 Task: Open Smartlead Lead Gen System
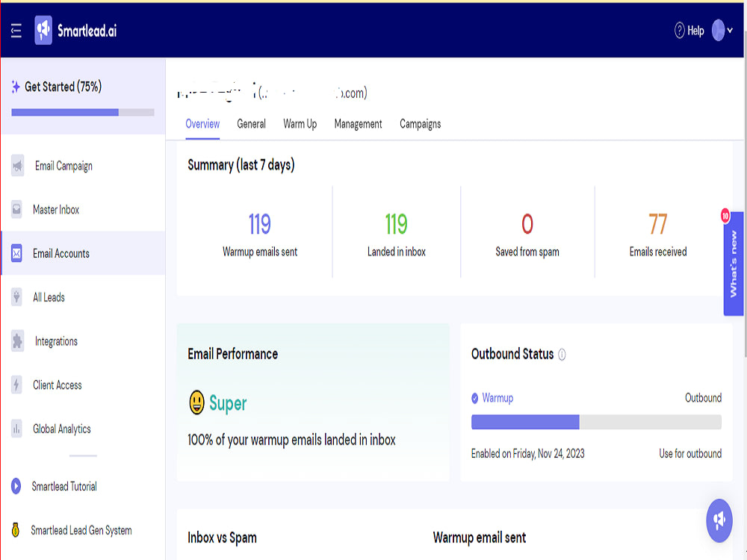(80, 530)
